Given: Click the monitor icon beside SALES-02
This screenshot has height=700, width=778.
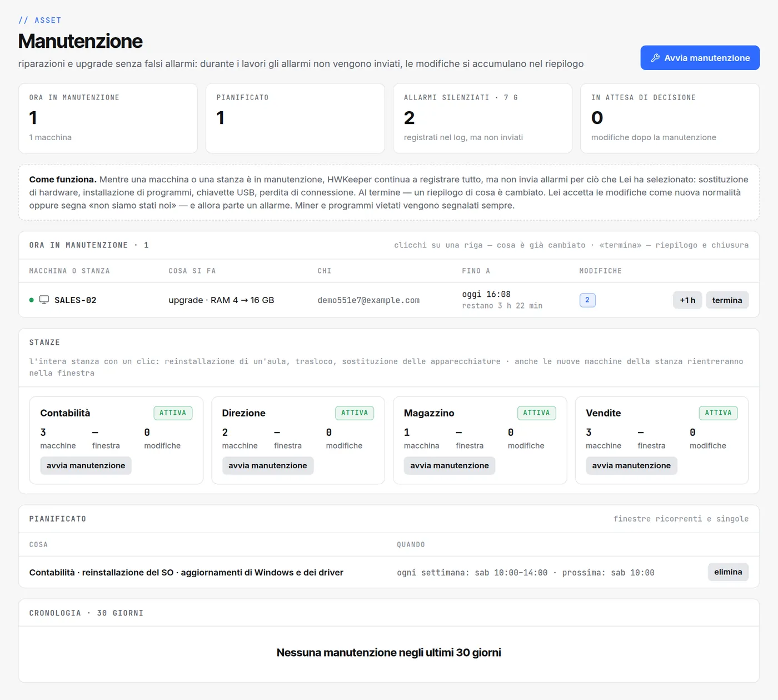Looking at the screenshot, I should point(44,300).
